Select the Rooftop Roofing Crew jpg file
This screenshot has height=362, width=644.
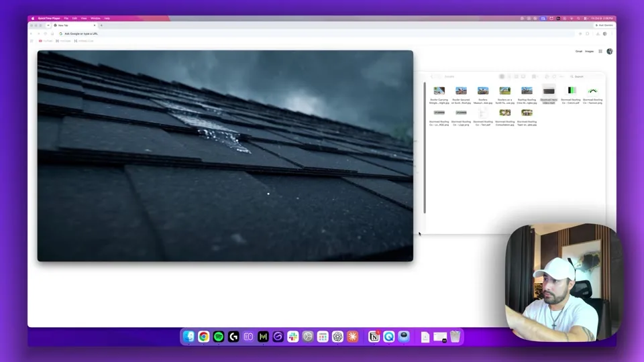[x=527, y=95]
